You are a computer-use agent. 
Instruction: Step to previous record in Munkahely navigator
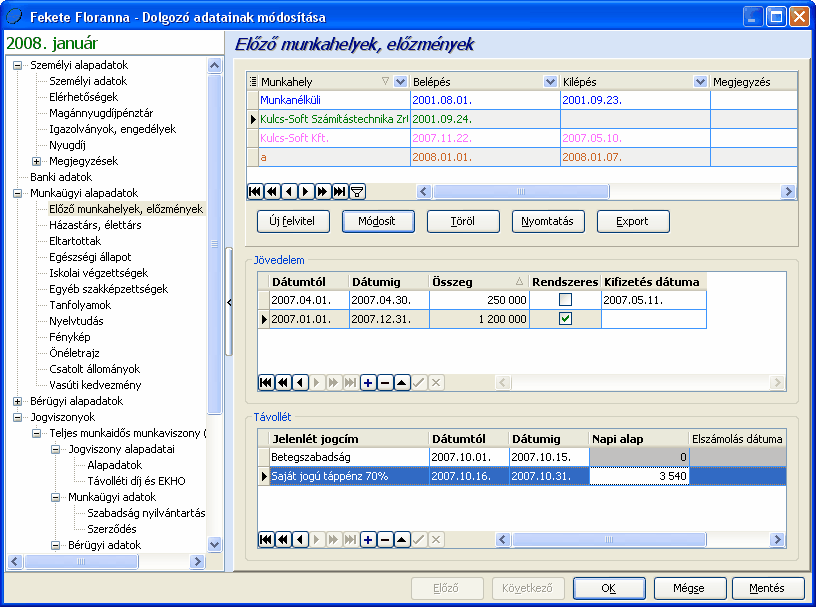[289, 192]
